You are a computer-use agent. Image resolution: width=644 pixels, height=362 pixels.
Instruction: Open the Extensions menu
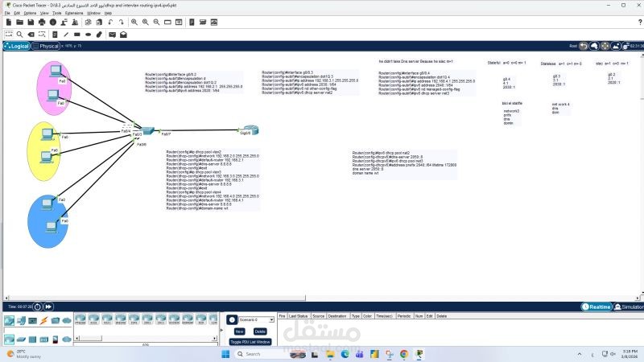(x=74, y=13)
